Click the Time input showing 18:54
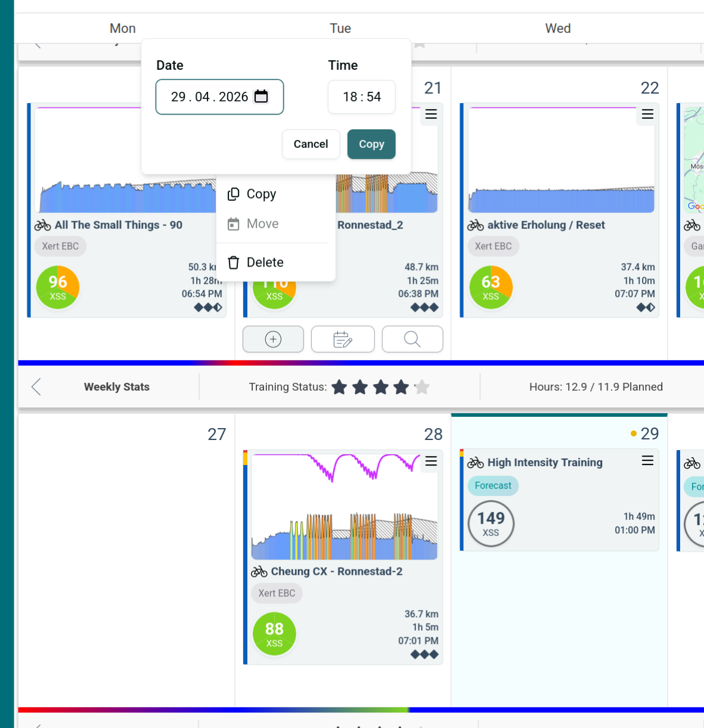Viewport: 704px width, 728px height. (361, 97)
